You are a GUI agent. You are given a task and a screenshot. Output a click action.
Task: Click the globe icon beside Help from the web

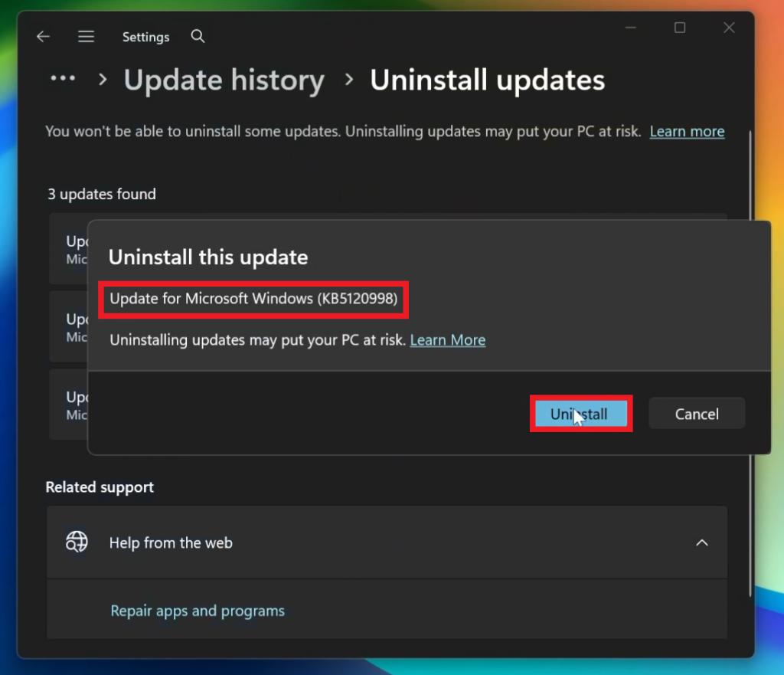(77, 542)
